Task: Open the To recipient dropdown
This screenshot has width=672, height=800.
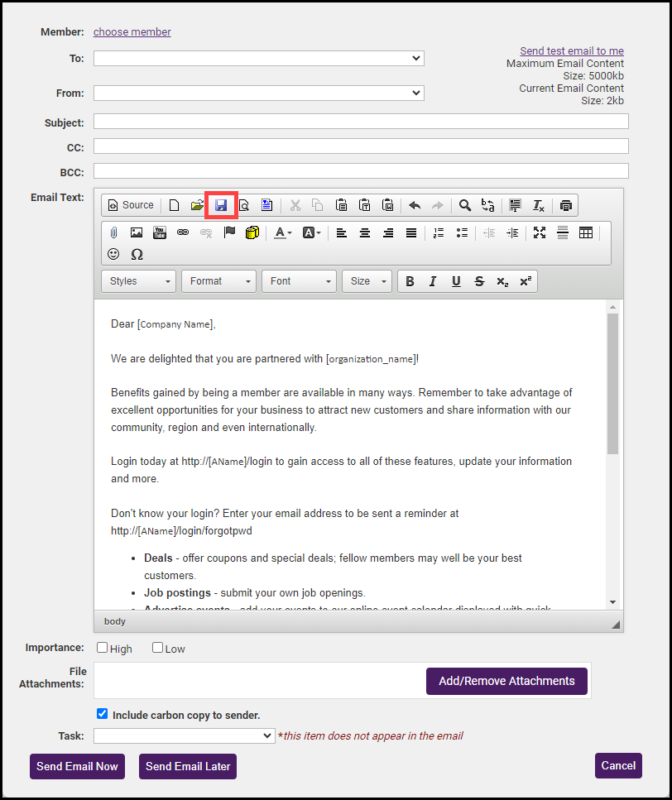Action: (x=258, y=58)
